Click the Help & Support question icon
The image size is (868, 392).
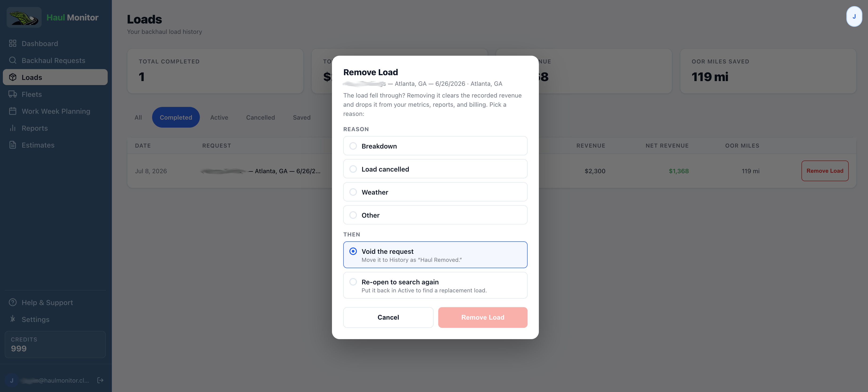pyautogui.click(x=12, y=302)
